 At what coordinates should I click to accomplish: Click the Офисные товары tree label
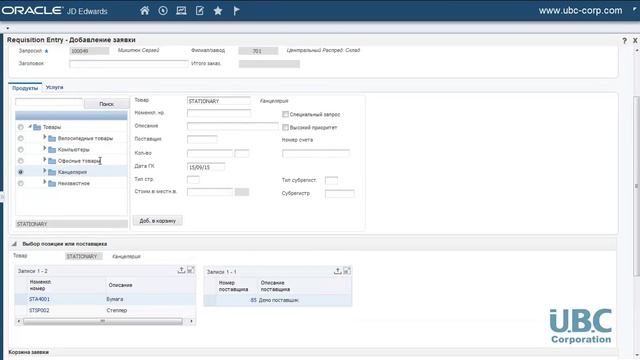click(x=79, y=161)
